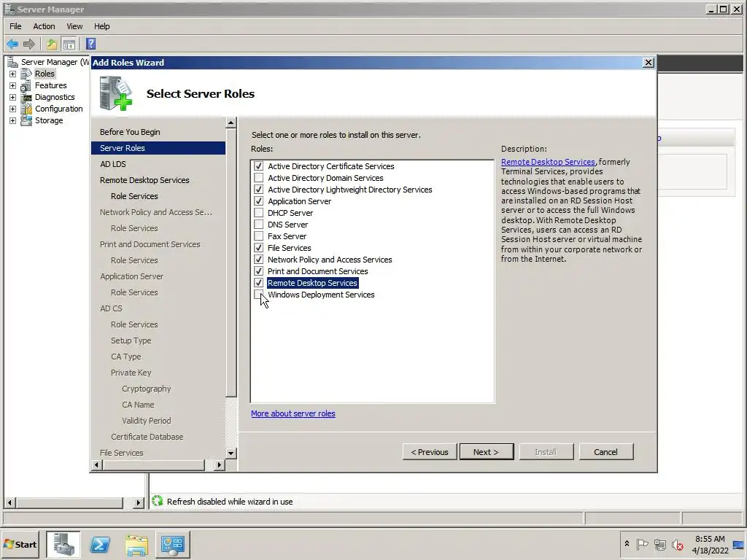Expand the Configuration tree node

(13, 109)
